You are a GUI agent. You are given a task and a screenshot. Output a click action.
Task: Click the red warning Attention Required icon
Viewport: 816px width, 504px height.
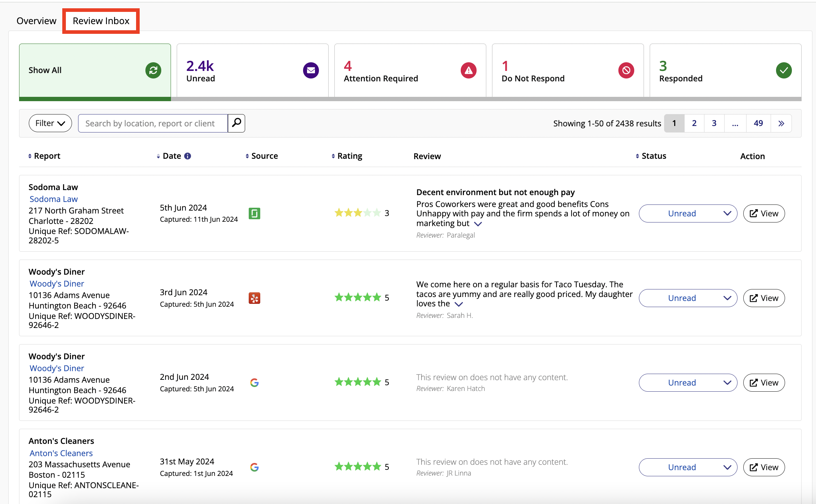[x=468, y=70]
